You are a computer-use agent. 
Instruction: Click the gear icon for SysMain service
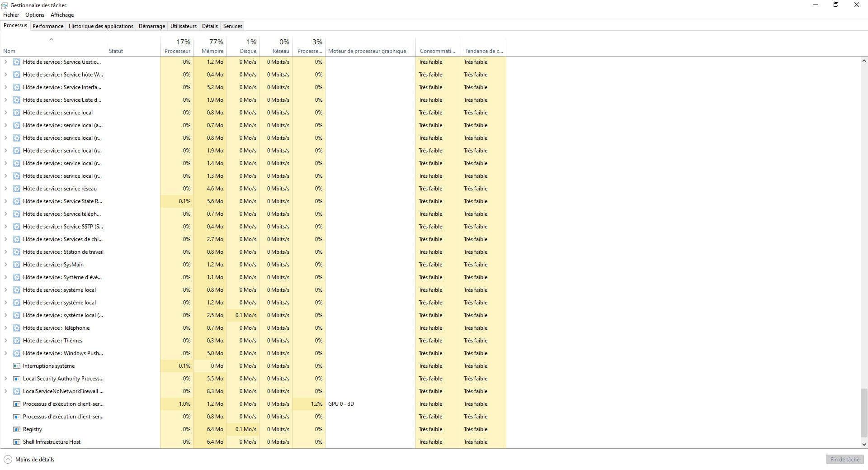[x=17, y=265]
